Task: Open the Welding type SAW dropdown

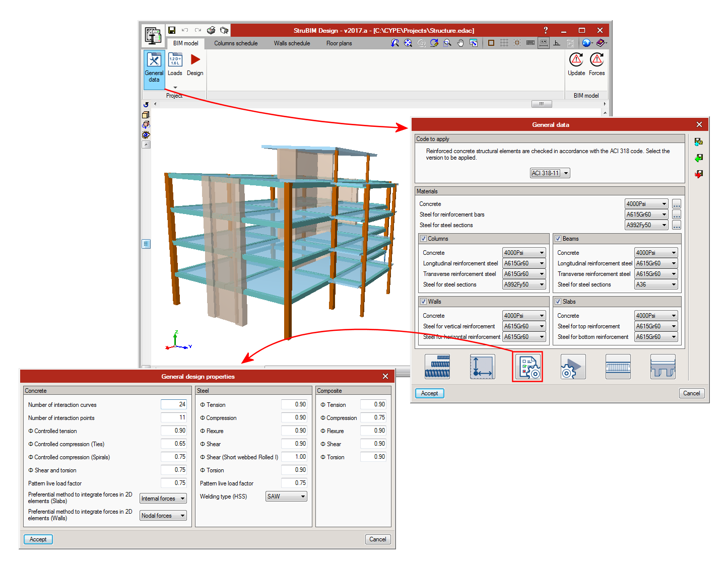Action: point(286,497)
